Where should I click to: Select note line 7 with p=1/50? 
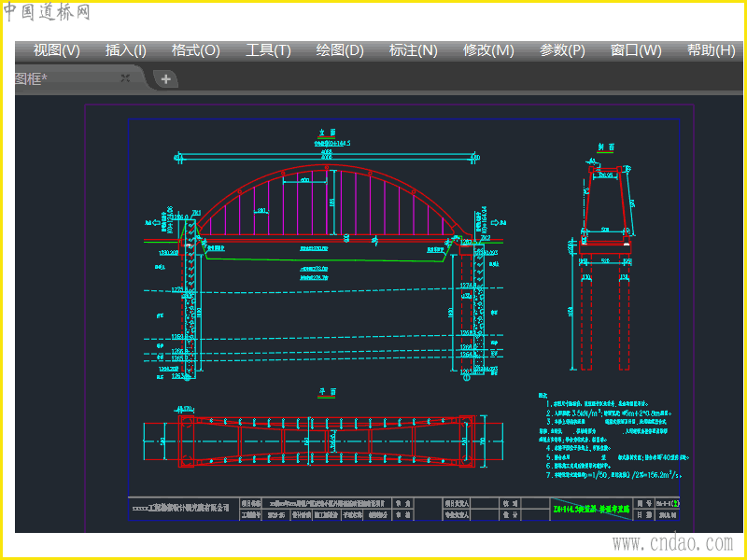pos(613,475)
